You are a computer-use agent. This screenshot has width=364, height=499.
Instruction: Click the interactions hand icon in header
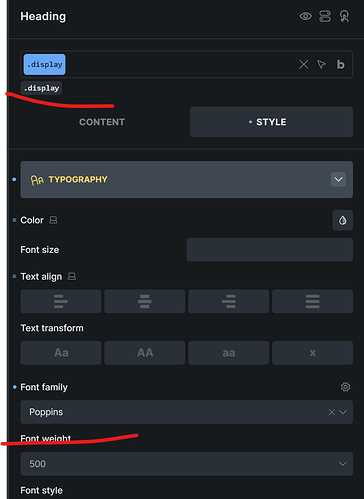[345, 16]
